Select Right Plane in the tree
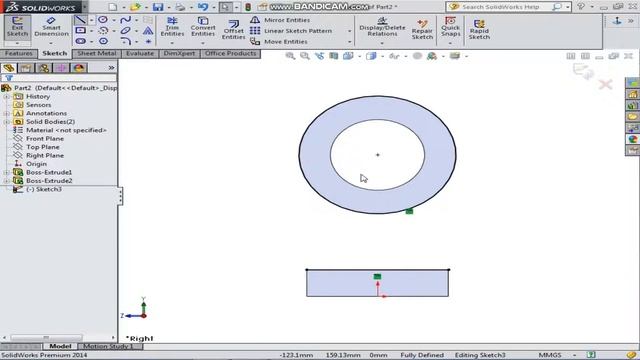Image resolution: width=640 pixels, height=360 pixels. click(45, 156)
